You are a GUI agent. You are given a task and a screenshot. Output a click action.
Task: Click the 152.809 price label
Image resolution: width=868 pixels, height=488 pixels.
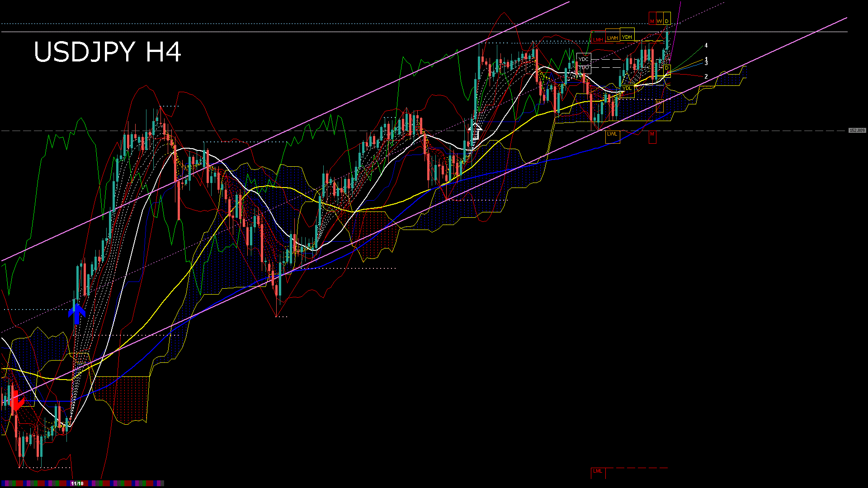pos(857,131)
